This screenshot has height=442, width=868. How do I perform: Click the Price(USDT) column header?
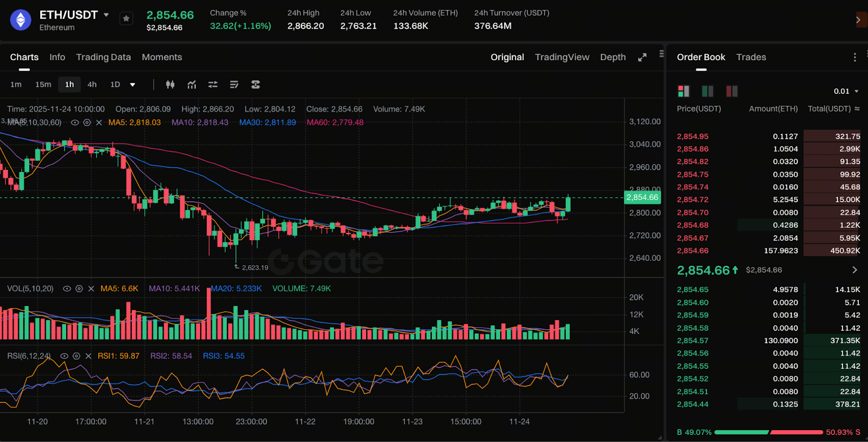pyautogui.click(x=699, y=109)
